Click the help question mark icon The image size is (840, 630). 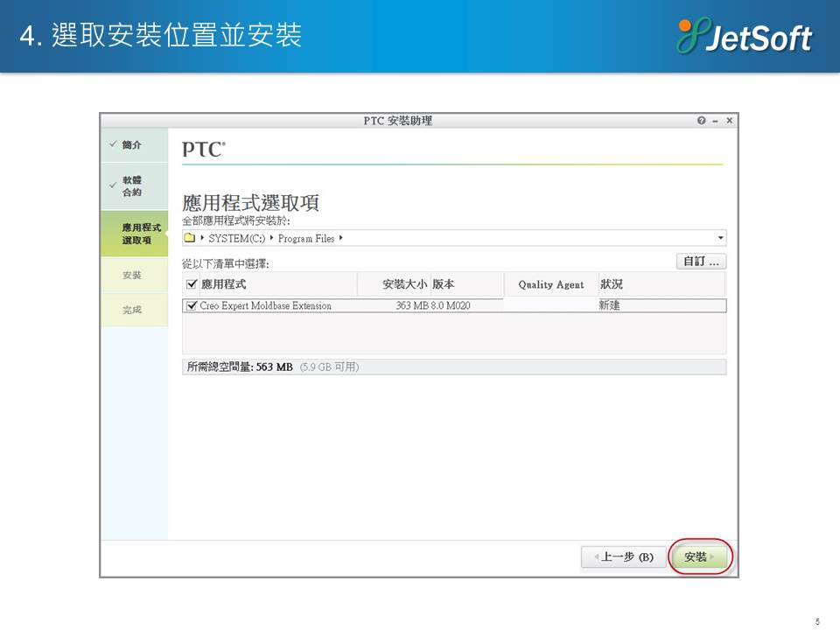click(701, 121)
